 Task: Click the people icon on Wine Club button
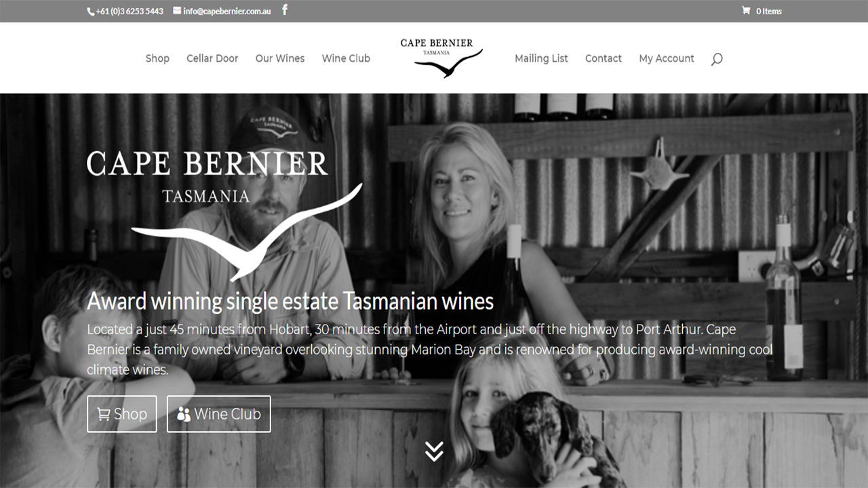tap(184, 414)
